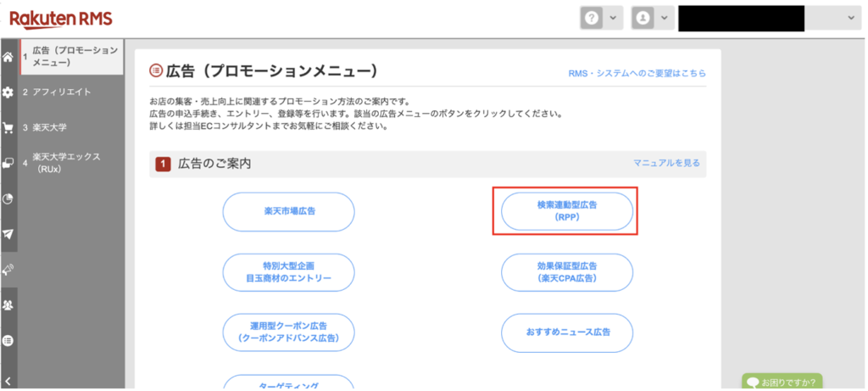Open 検索連動型広告（RPP） button
This screenshot has width=868, height=391.
tap(567, 211)
